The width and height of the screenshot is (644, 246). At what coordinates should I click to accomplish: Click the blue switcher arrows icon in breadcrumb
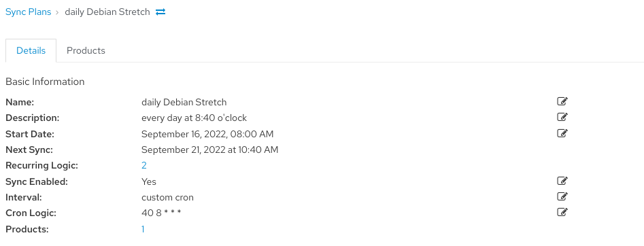160,12
